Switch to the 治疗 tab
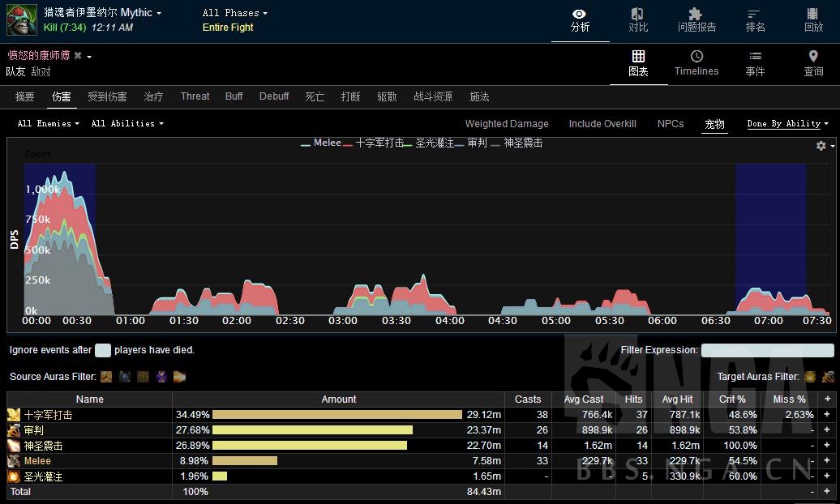Screen dimensions: 840x504 tap(153, 96)
